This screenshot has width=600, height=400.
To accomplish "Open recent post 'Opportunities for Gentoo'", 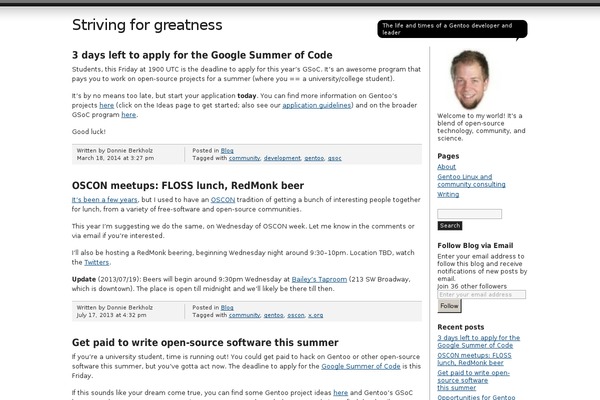I will [x=476, y=397].
